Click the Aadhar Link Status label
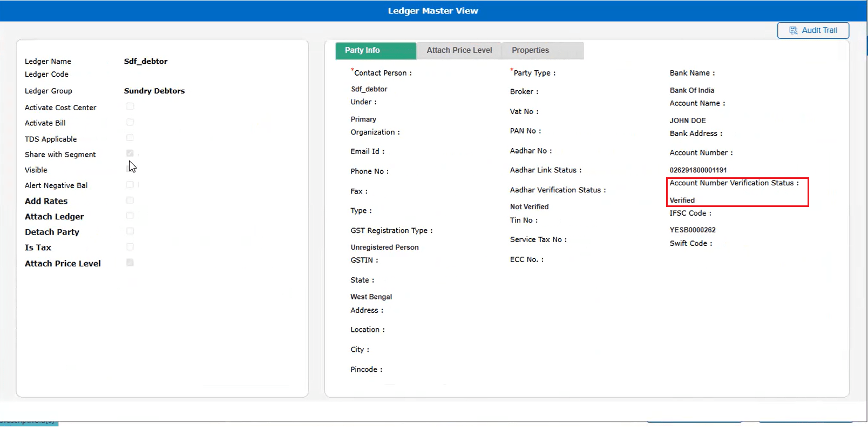The image size is (868, 428). pos(546,170)
